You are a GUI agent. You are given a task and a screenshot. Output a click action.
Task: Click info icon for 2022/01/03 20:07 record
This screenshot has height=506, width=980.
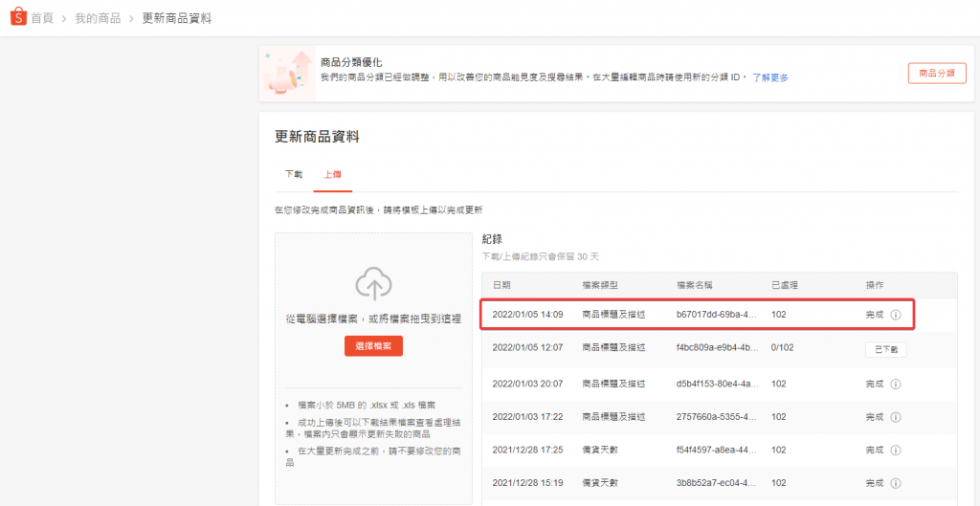(896, 384)
